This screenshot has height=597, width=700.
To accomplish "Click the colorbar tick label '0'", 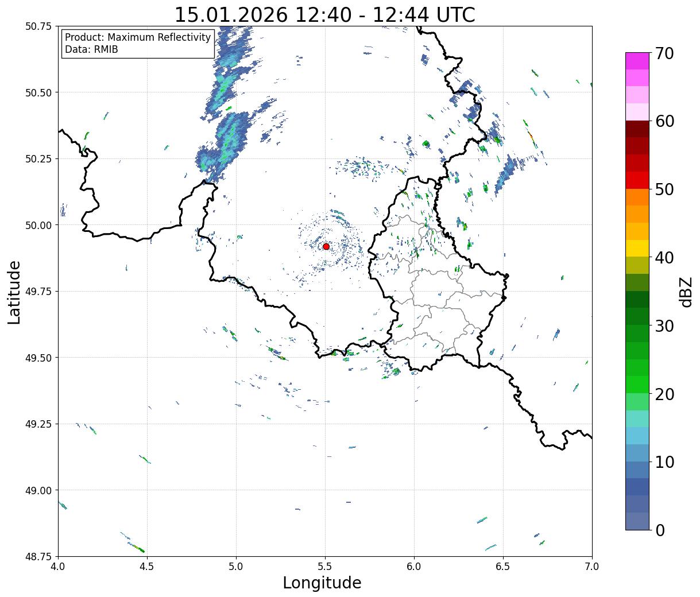I will pos(659,530).
